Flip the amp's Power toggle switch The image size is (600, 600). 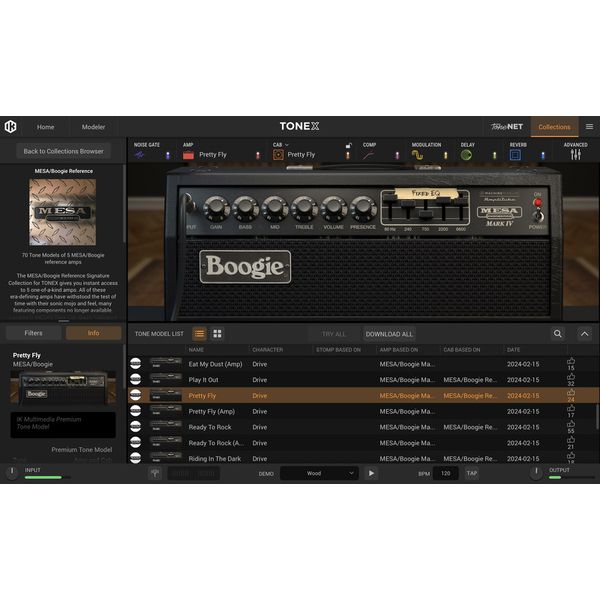coord(538,215)
